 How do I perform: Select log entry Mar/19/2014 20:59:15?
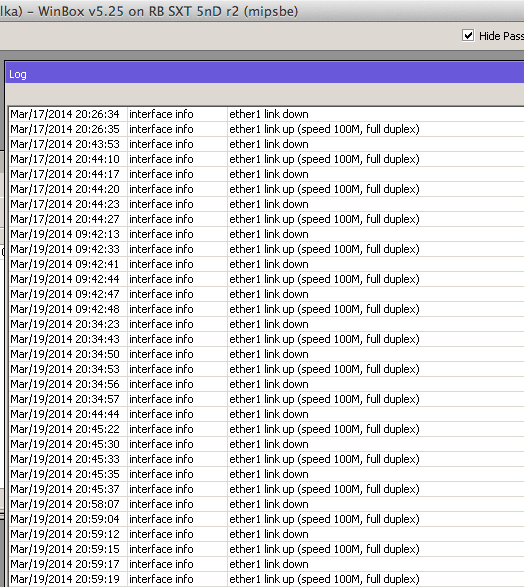pos(266,549)
